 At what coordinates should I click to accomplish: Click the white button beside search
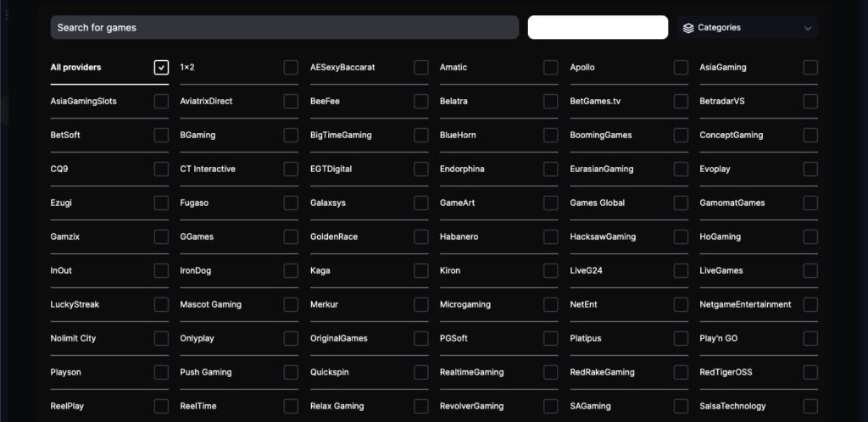(x=598, y=27)
